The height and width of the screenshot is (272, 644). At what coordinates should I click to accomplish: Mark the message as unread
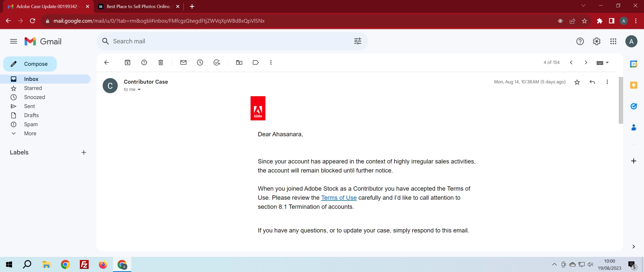[183, 62]
